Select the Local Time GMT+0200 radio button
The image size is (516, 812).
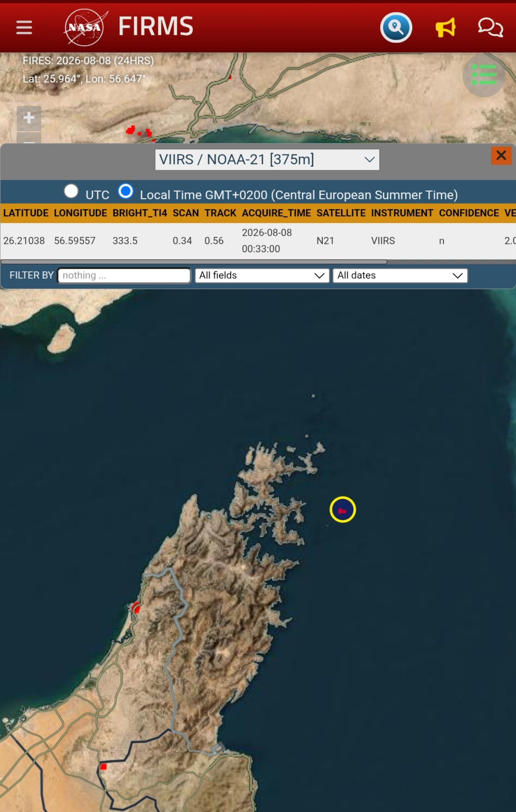click(x=126, y=191)
